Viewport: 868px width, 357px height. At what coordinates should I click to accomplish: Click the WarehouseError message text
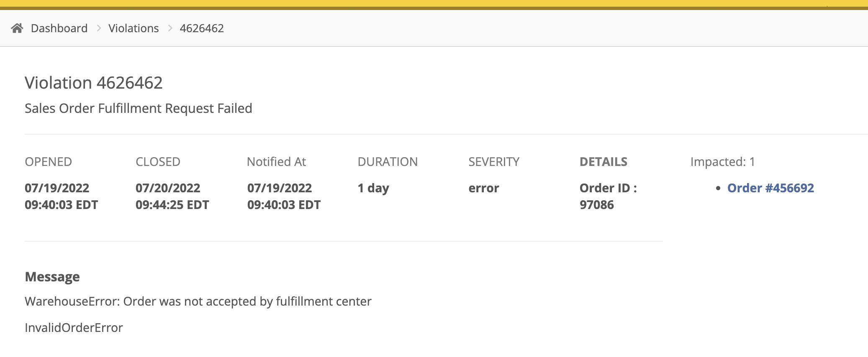198,301
